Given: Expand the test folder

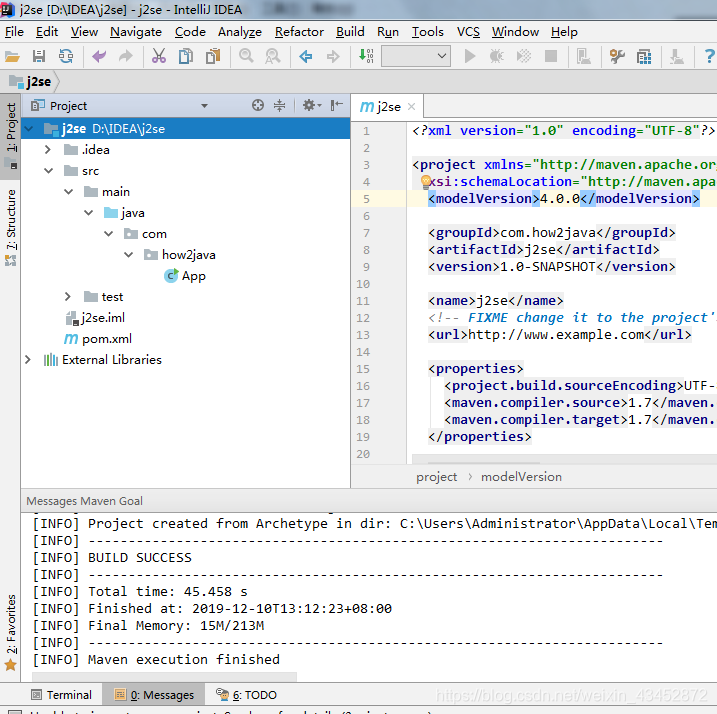Looking at the screenshot, I should pos(68,297).
